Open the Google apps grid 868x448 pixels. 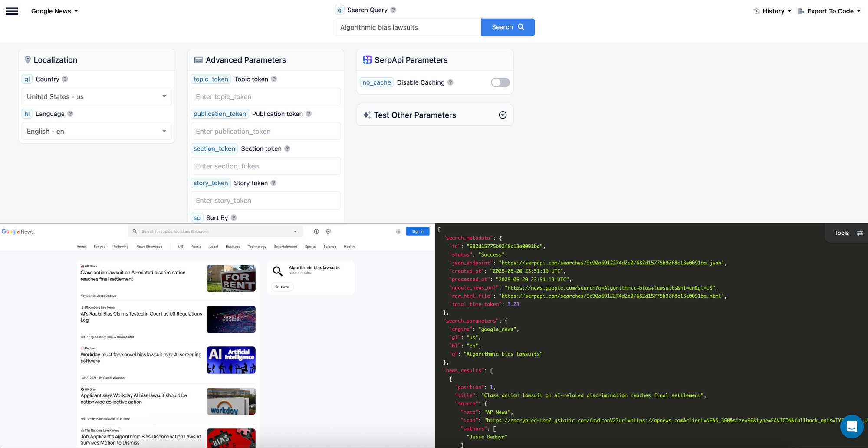pos(398,231)
